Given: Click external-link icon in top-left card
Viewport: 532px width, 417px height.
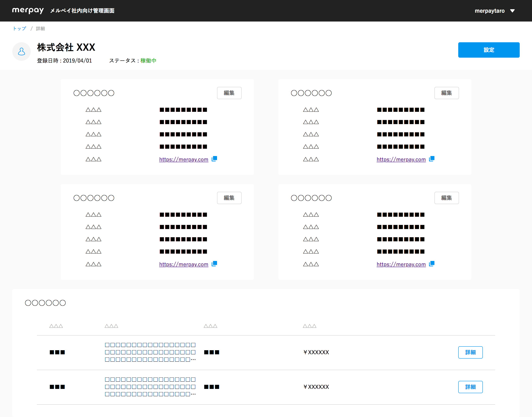Looking at the screenshot, I should [x=214, y=159].
